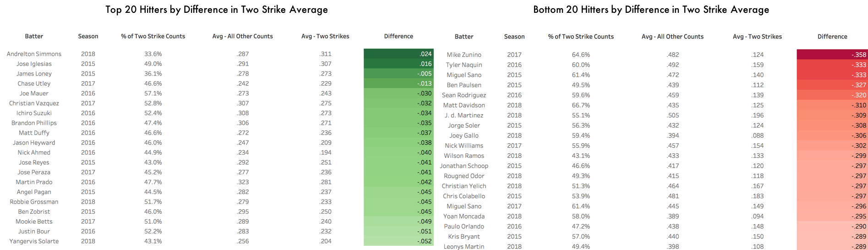The width and height of the screenshot is (868, 250).
Task: Click the light green -.052 cell for Yangervis Solarte
Action: pyautogui.click(x=399, y=241)
